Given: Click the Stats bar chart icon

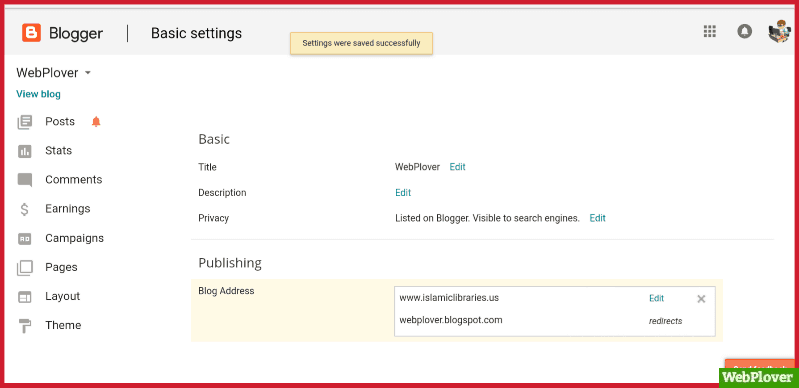Looking at the screenshot, I should [x=24, y=151].
